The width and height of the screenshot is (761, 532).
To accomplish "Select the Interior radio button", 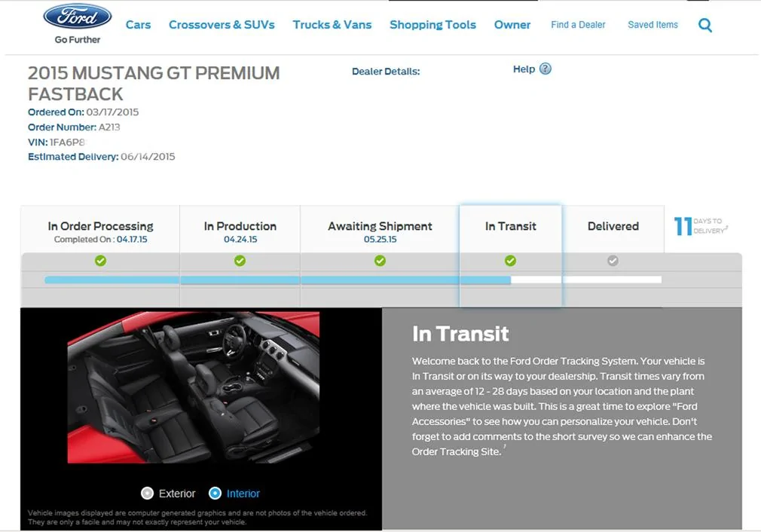I will 215,493.
